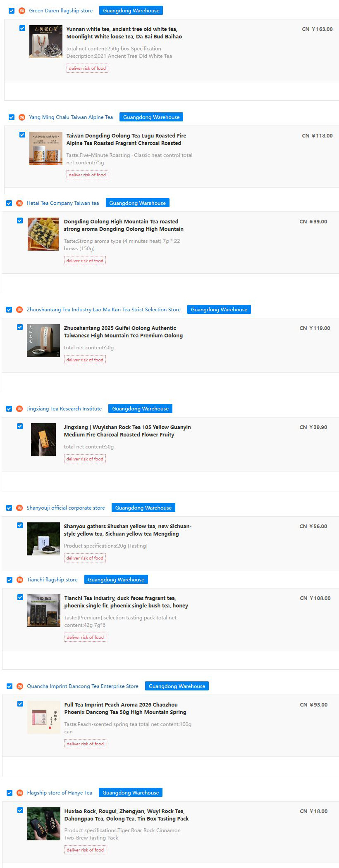Open Shanyouji official corporate store link
339x868 pixels.
tap(66, 508)
